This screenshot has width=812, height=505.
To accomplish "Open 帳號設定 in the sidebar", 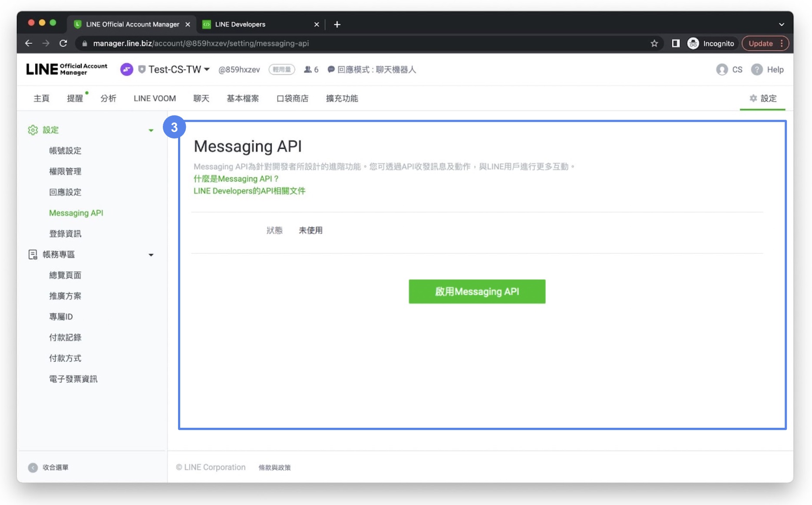I will tap(65, 151).
